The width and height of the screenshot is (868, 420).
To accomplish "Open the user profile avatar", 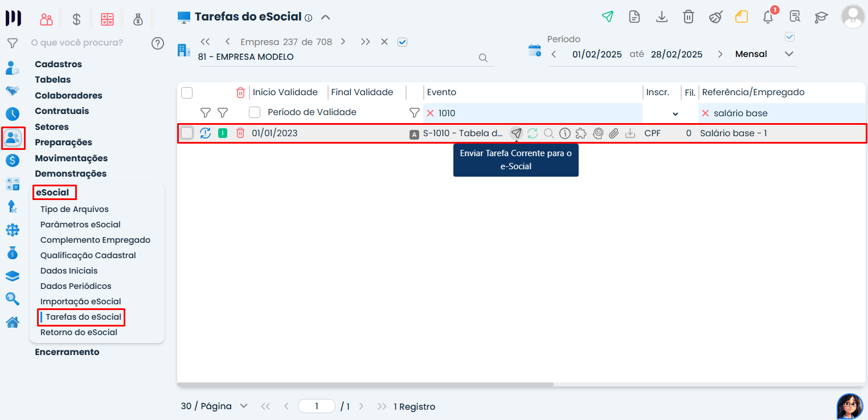I will click(853, 17).
